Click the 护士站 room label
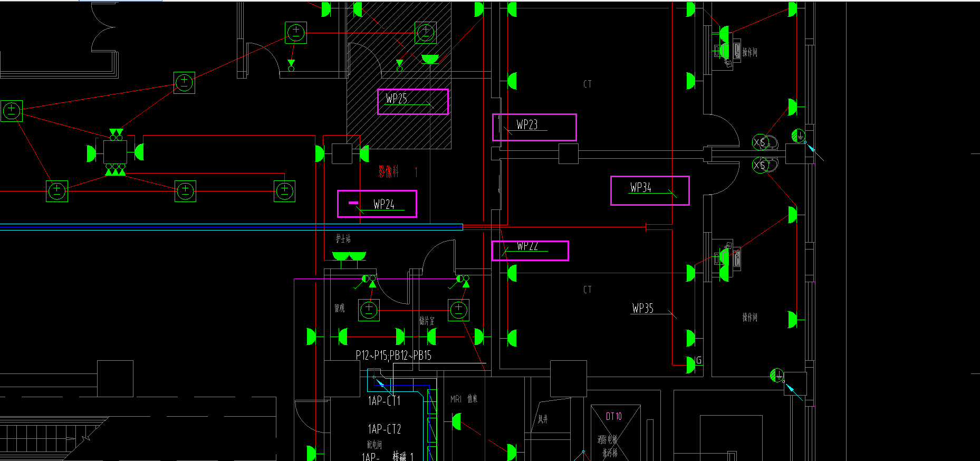980x461 pixels. click(x=343, y=238)
